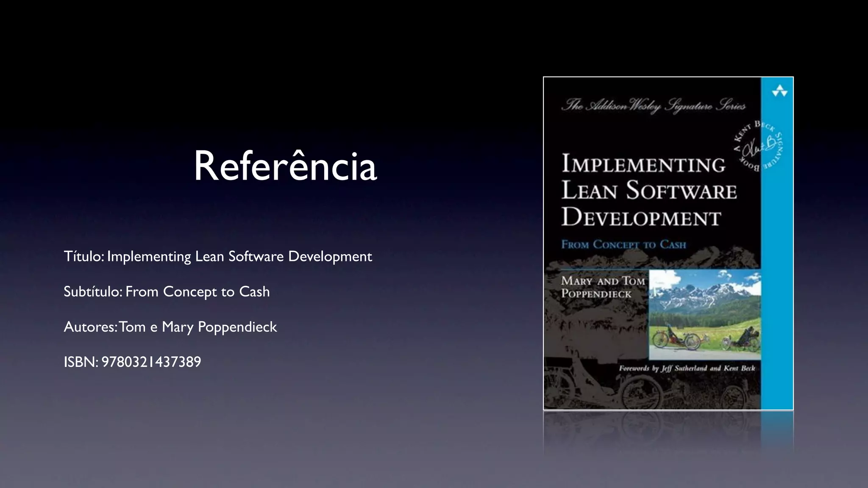Select the 'Subtítulo: From Concept to Cash' line
The image size is (868, 488).
coord(167,292)
